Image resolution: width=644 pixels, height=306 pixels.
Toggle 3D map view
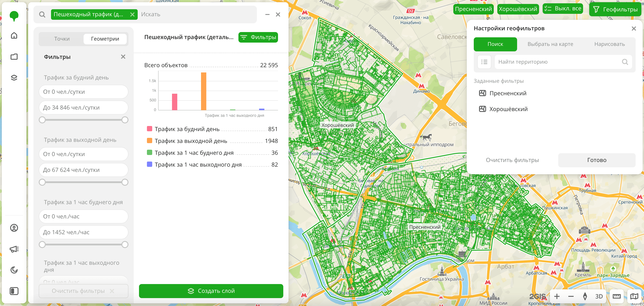coord(599,296)
